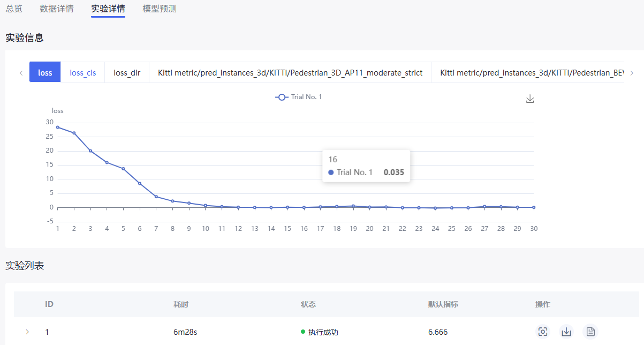Image resolution: width=644 pixels, height=345 pixels.
Task: Select Pedestrian_3D_AP11_moderate_strict metric tab
Action: [290, 72]
